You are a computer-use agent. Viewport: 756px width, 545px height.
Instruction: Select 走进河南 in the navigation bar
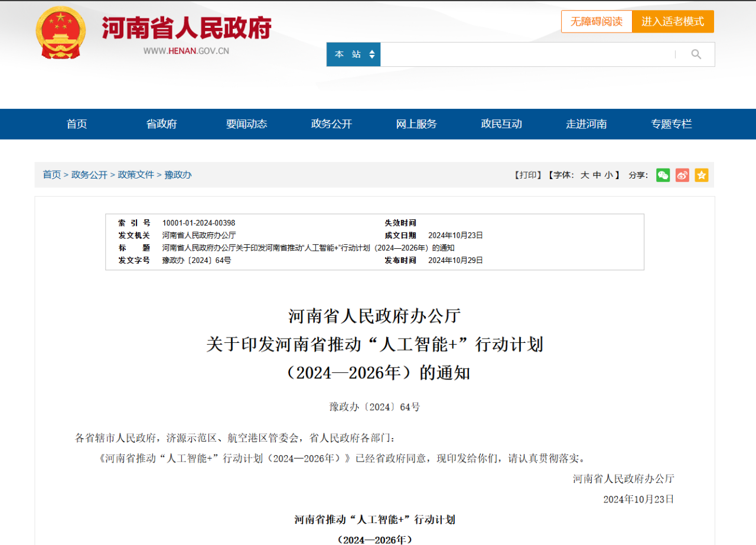pyautogui.click(x=586, y=124)
